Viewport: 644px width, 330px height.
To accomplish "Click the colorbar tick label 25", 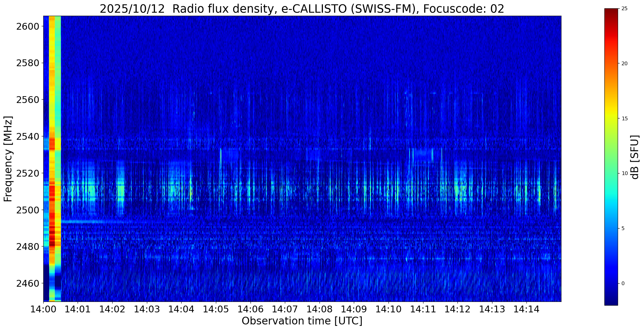I will coord(625,8).
